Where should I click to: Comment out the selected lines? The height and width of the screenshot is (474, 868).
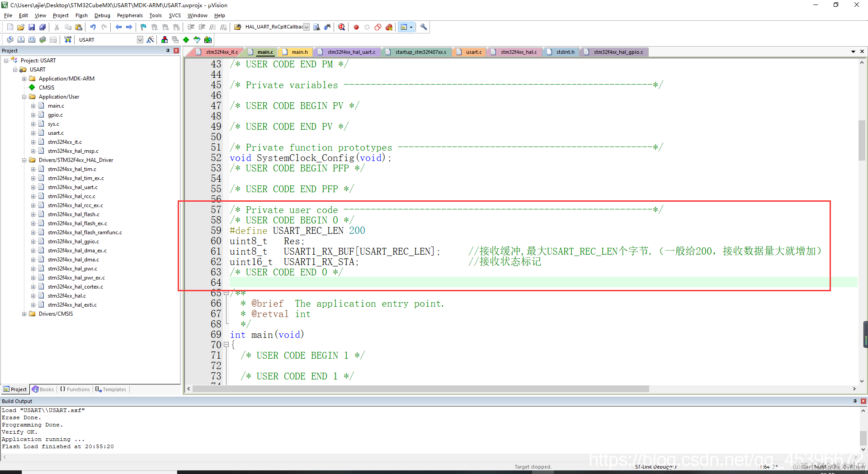[212, 27]
